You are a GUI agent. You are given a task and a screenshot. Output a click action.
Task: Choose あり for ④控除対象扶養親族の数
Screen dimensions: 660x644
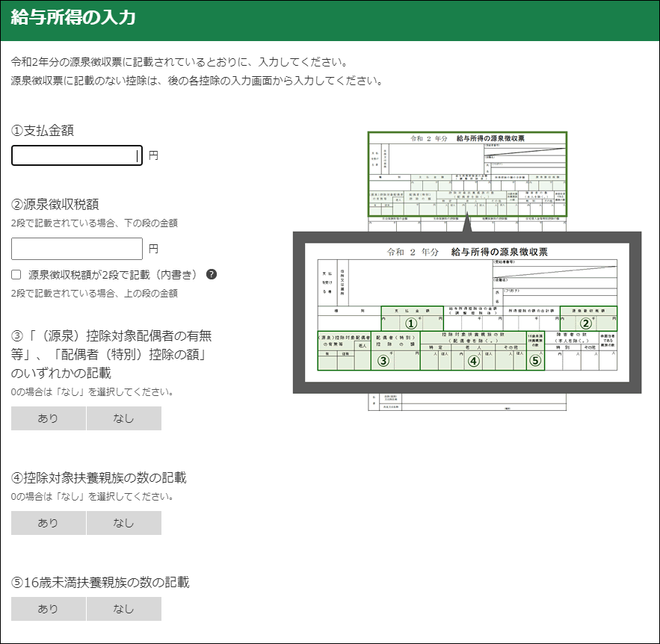point(49,523)
